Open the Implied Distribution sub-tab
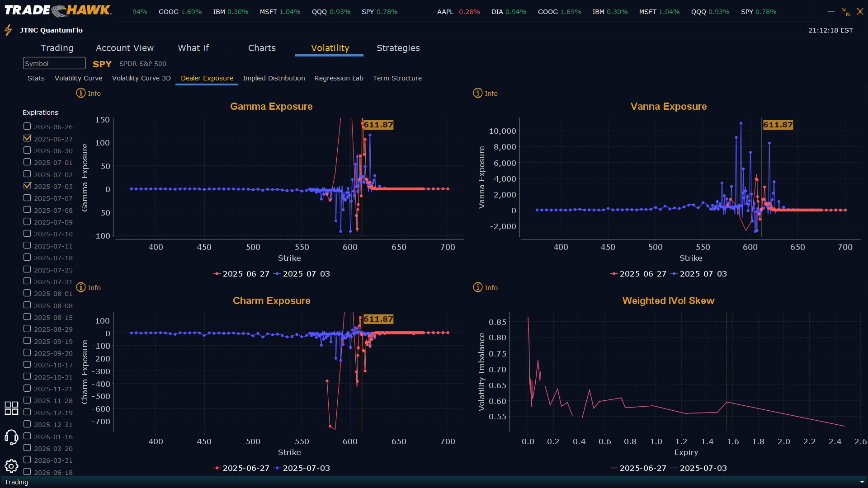Image resolution: width=868 pixels, height=488 pixels. 274,78
